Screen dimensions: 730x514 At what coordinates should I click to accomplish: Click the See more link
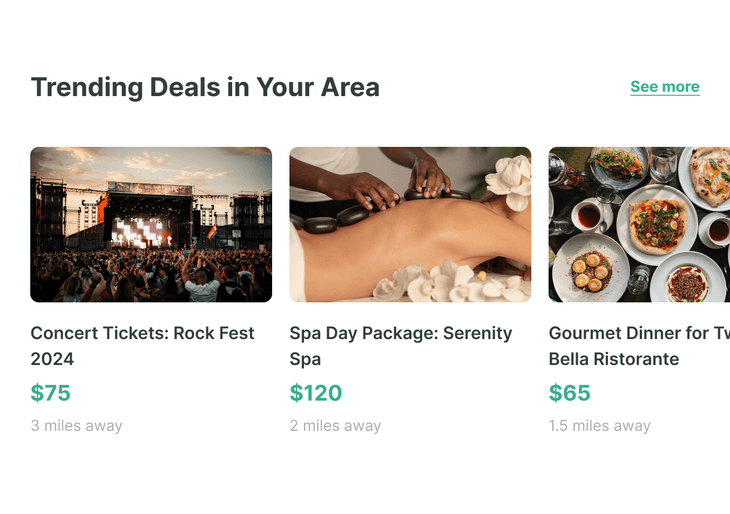(x=664, y=87)
